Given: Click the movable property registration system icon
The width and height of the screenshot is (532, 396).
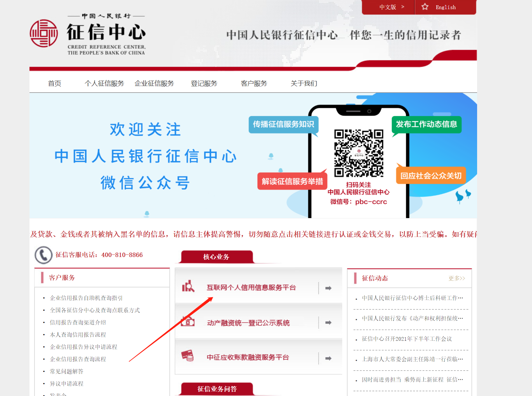Looking at the screenshot, I should [x=188, y=322].
